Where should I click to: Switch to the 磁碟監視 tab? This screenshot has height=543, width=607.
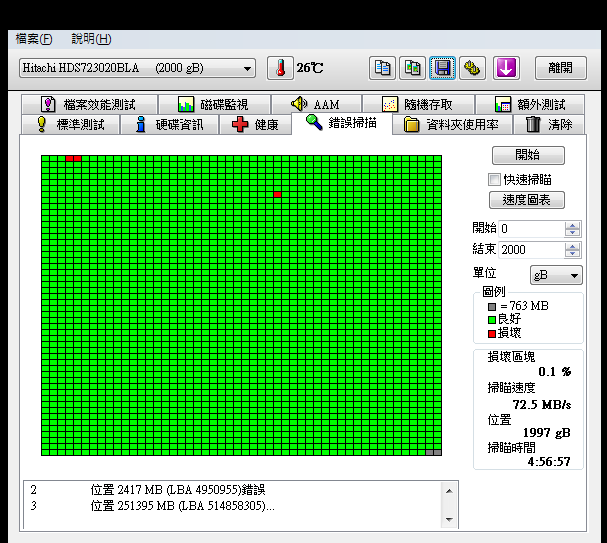pyautogui.click(x=214, y=104)
